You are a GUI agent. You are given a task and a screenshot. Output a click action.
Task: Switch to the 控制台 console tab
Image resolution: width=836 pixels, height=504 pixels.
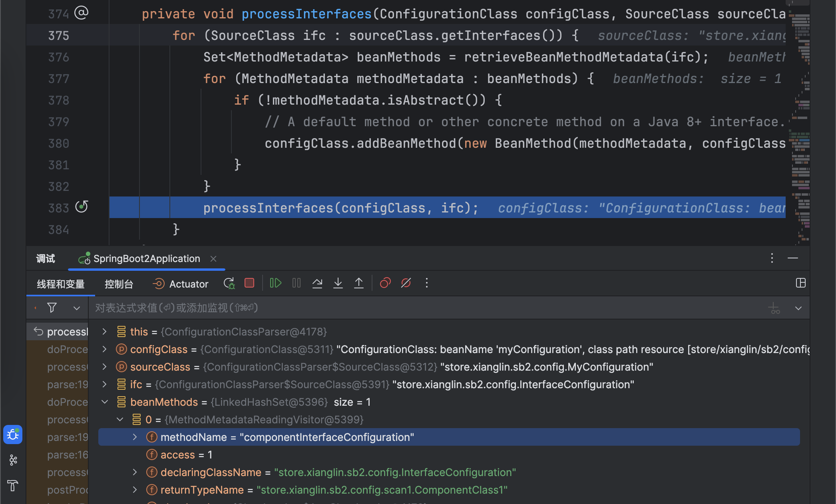[119, 284]
